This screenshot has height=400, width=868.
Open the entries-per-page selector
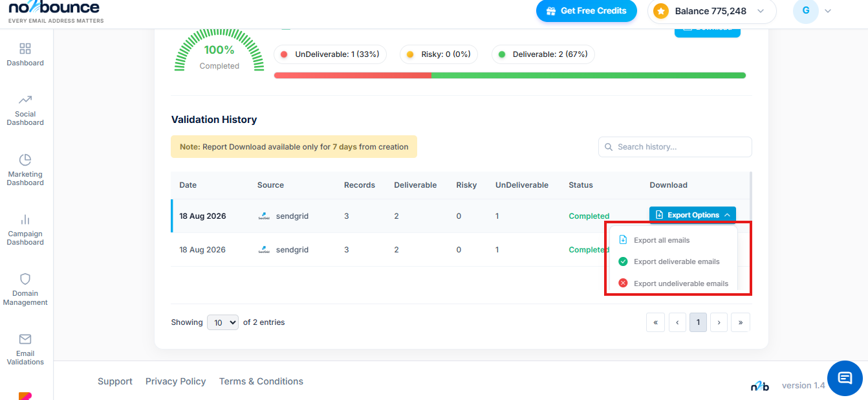[222, 322]
